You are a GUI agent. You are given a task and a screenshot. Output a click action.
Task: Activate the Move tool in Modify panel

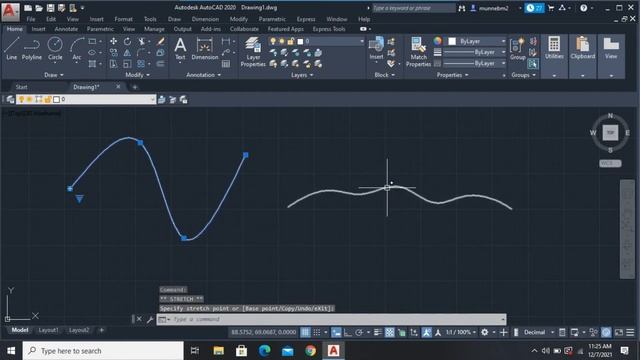113,41
